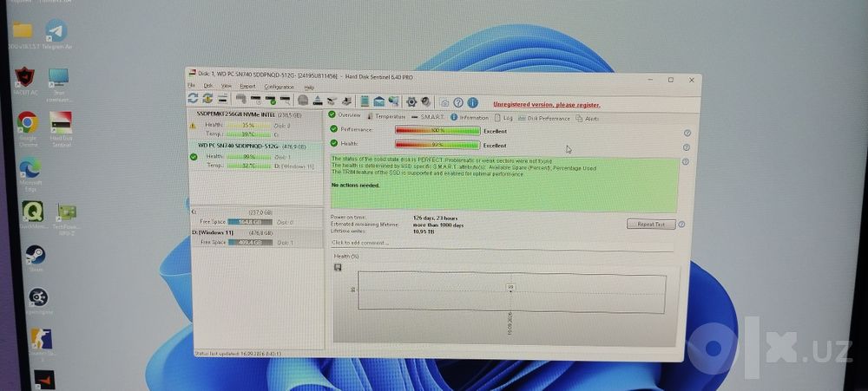Click help icon next to Repeat Test
Image resolution: width=868 pixels, height=391 pixels.
tap(681, 225)
